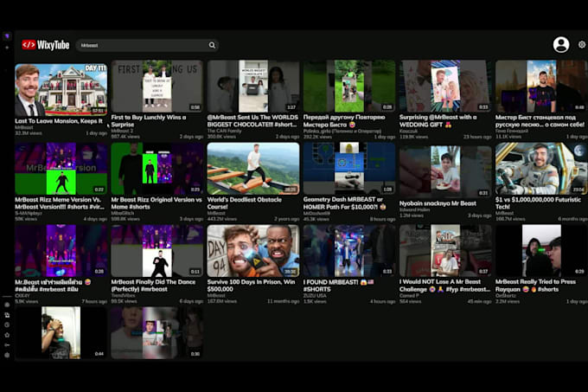
Task: Click title '$1 vs $1,000,000,000 Futuristic Tech!'
Action: coord(538,203)
